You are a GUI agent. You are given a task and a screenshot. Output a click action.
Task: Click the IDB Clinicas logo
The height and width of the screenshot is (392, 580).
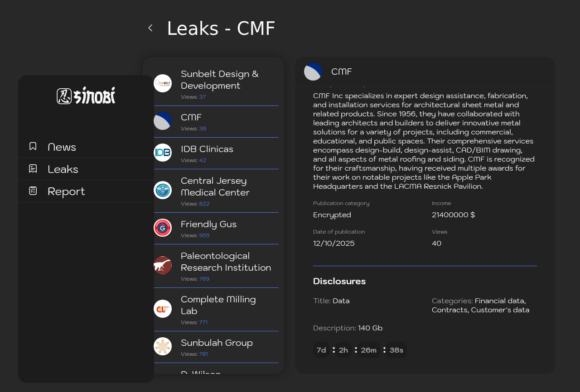click(x=163, y=153)
